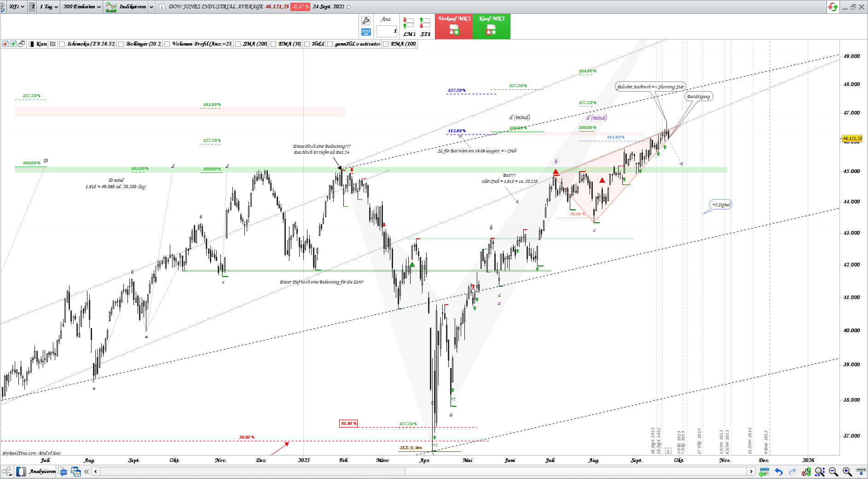Click the calendar go-to-date icon
Image resolution: width=868 pixels, height=479 pixels.
[x=764, y=472]
